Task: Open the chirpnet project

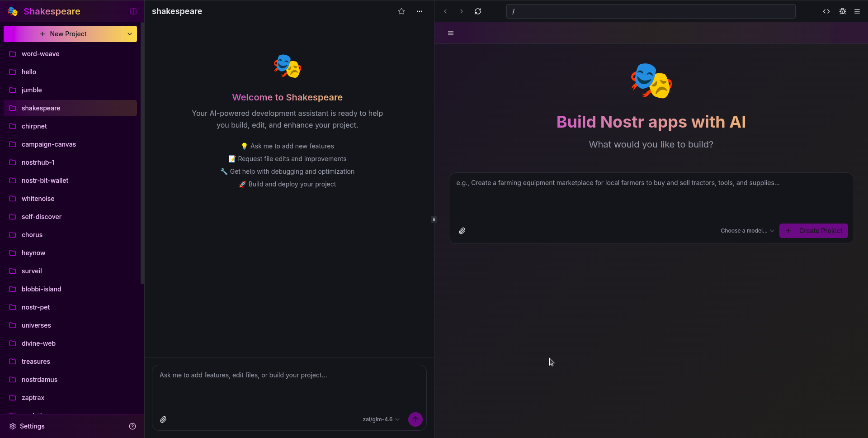Action: [34, 126]
